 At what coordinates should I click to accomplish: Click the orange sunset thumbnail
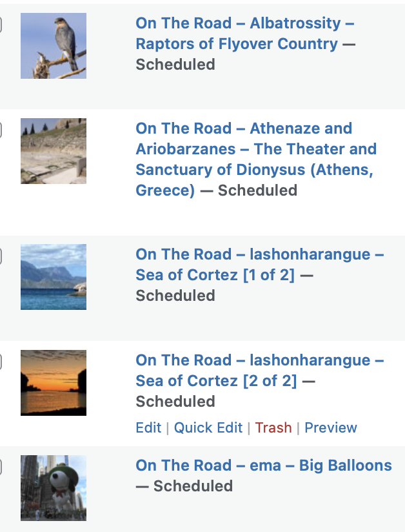click(54, 382)
